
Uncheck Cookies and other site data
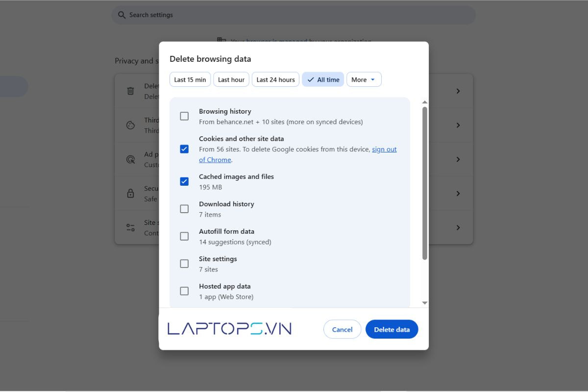(184, 149)
